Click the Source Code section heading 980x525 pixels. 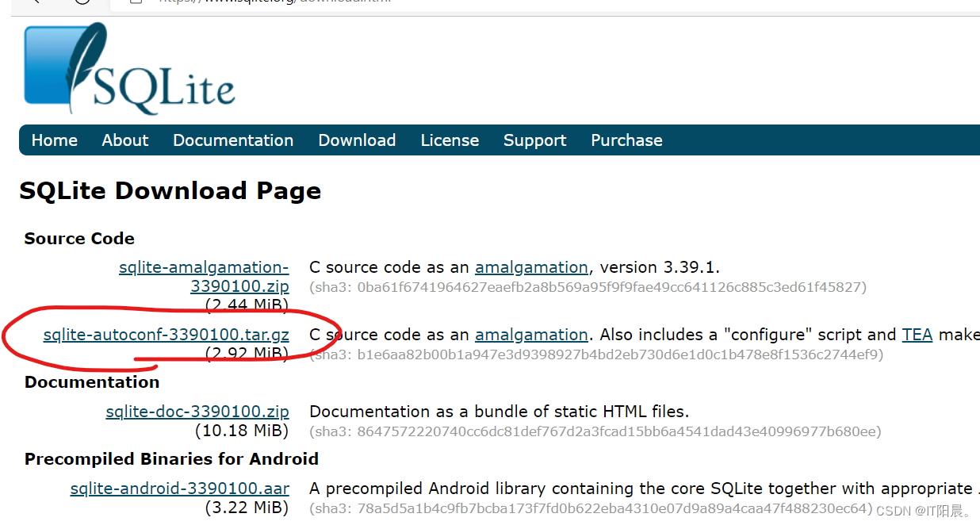79,239
